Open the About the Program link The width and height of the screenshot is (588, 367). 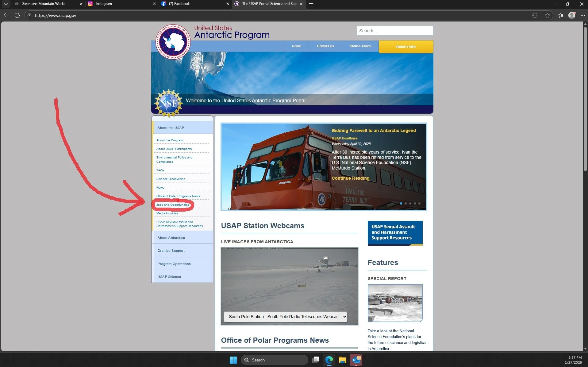click(170, 140)
